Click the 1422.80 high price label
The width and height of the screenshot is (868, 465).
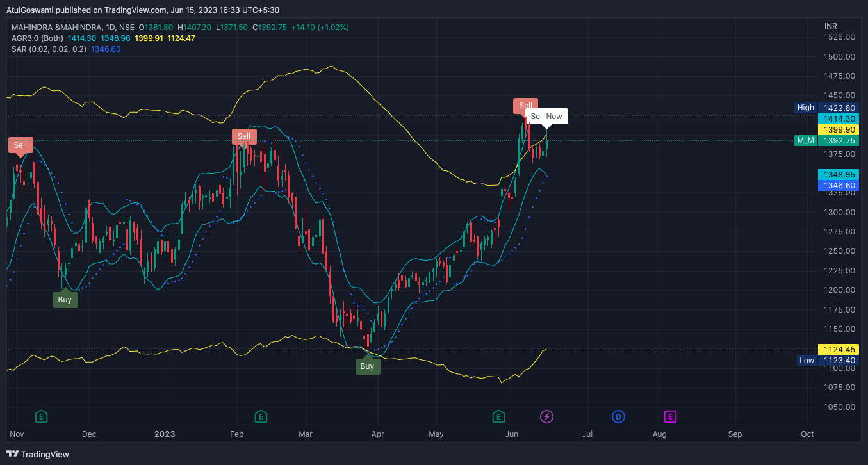click(x=839, y=108)
